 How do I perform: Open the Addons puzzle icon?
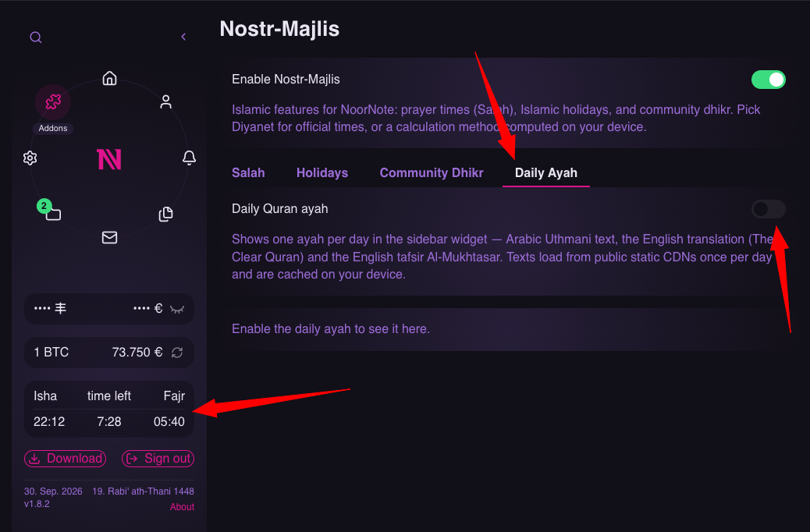click(53, 101)
